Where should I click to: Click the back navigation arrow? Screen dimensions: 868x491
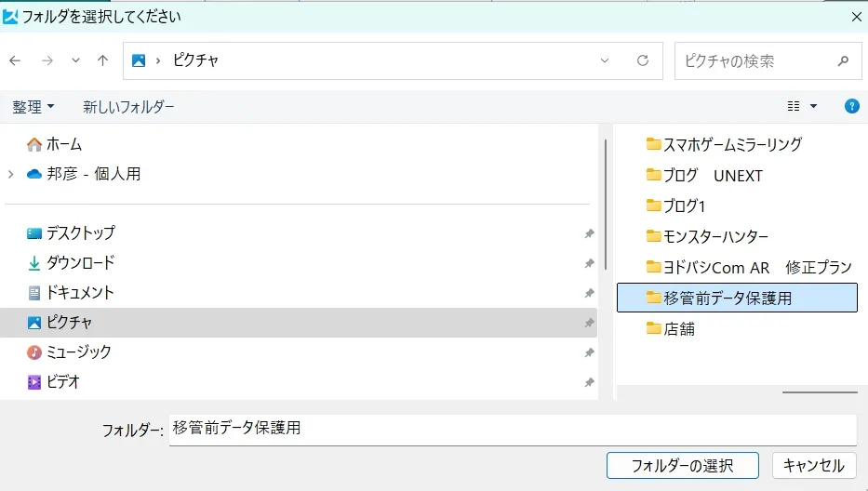click(15, 60)
